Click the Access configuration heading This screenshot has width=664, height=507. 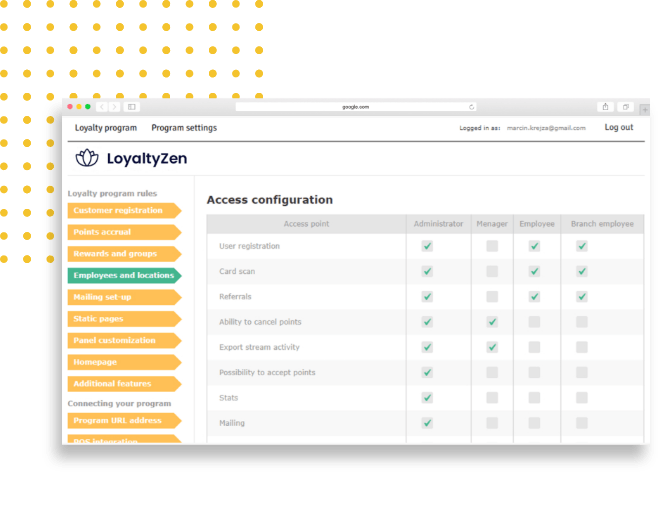point(270,200)
